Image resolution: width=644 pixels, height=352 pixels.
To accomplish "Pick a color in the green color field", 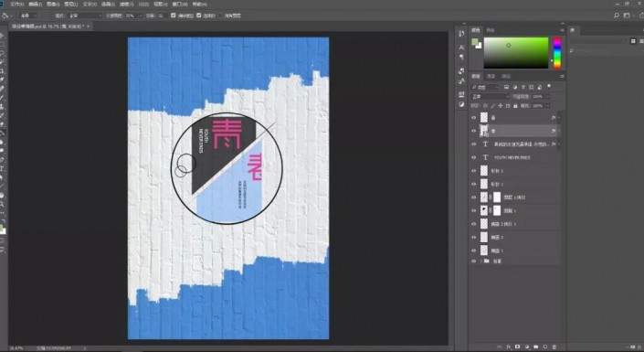I will click(516, 53).
